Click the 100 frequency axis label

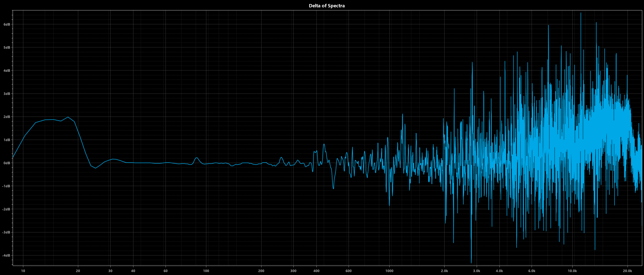(206, 271)
